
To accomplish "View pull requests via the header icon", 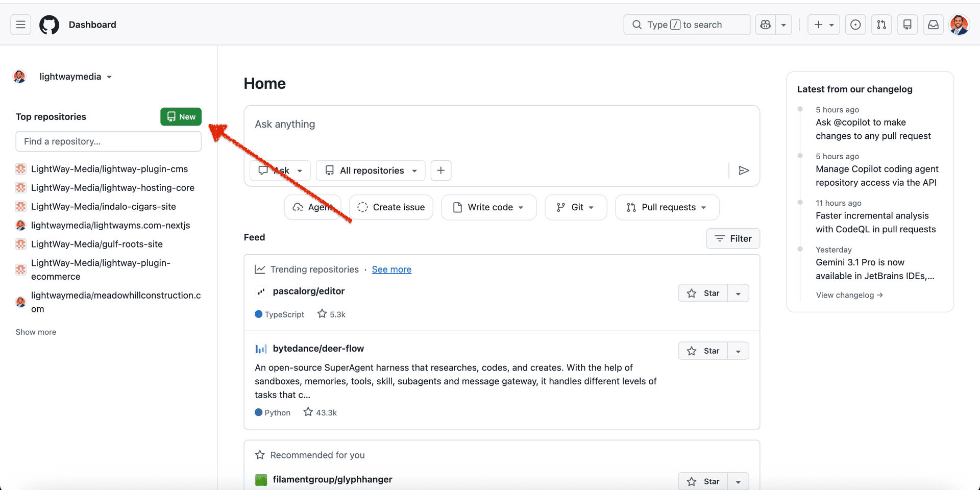I will 881,24.
